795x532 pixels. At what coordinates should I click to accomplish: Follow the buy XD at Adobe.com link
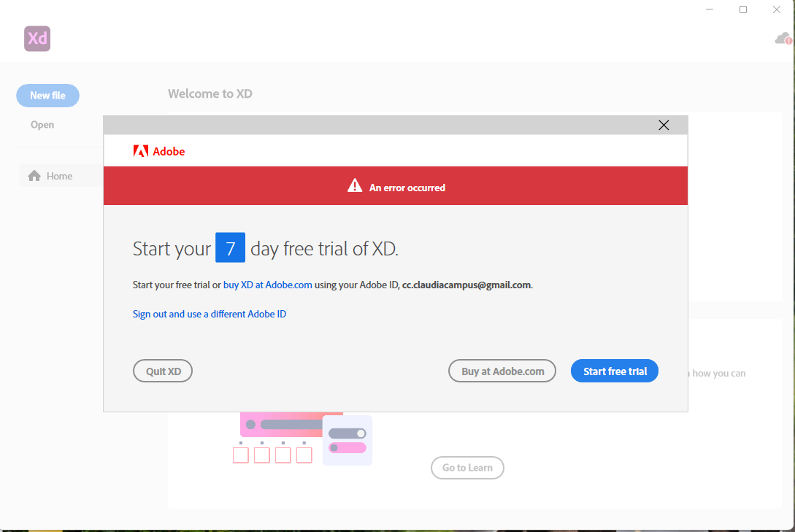click(x=268, y=285)
